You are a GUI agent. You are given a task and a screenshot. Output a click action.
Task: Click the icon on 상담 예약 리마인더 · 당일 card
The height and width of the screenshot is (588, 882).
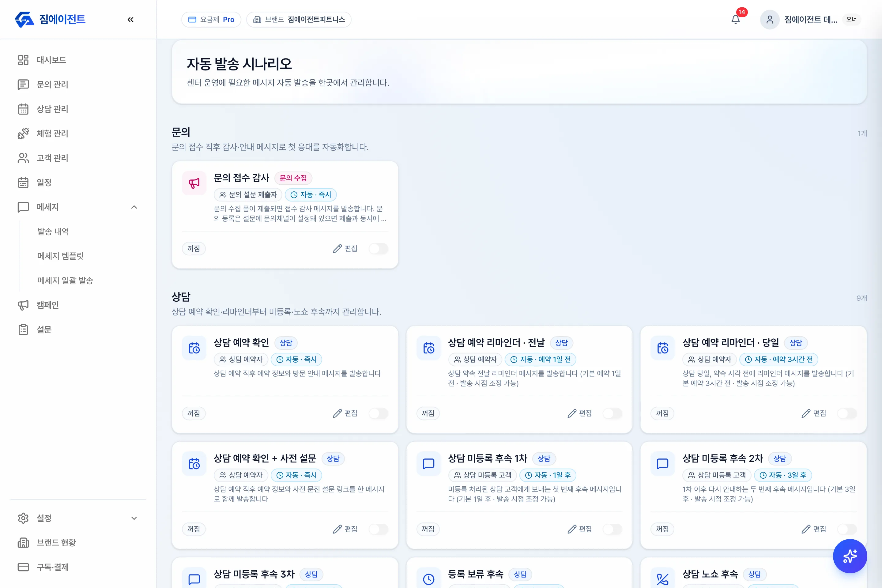coord(663,348)
